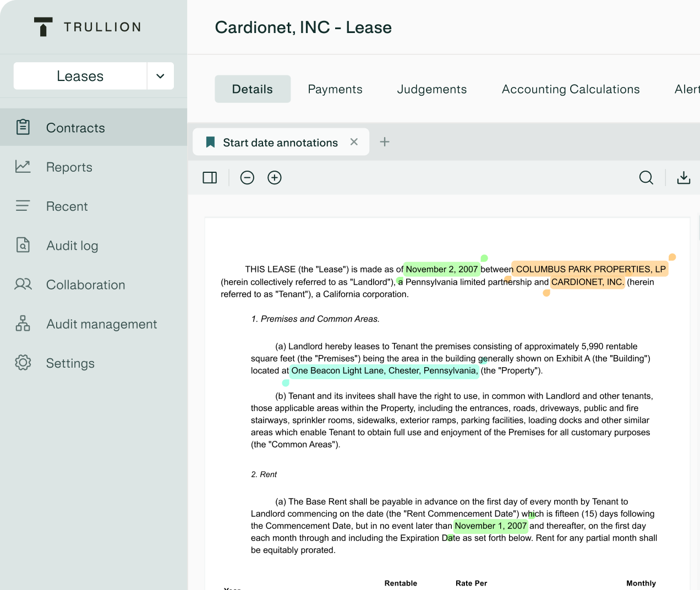The height and width of the screenshot is (590, 700).
Task: Toggle the document sidebar panel
Action: tap(210, 178)
